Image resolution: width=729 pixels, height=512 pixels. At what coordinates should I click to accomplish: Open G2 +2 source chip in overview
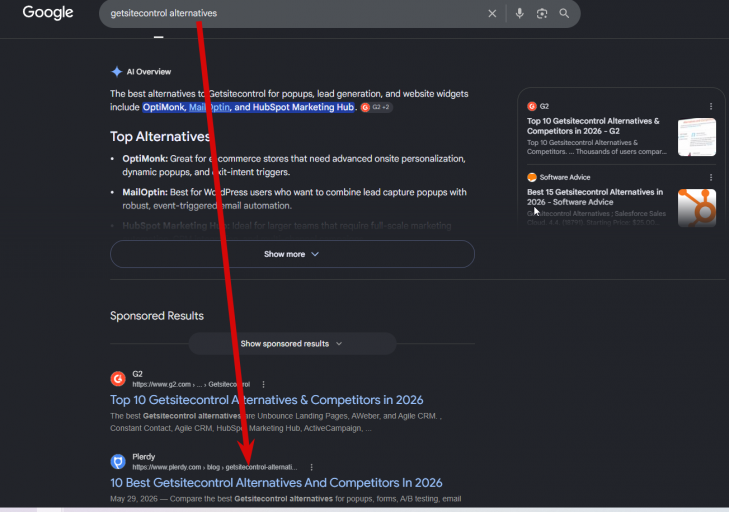376,107
